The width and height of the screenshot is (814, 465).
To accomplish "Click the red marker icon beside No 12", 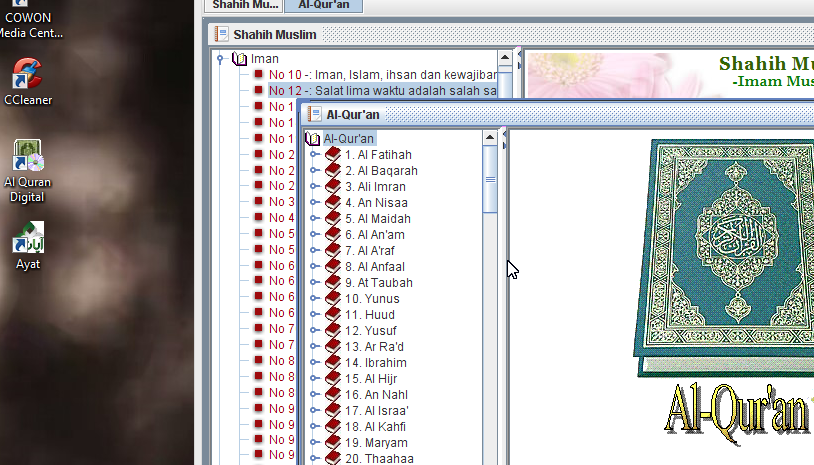I will click(258, 90).
